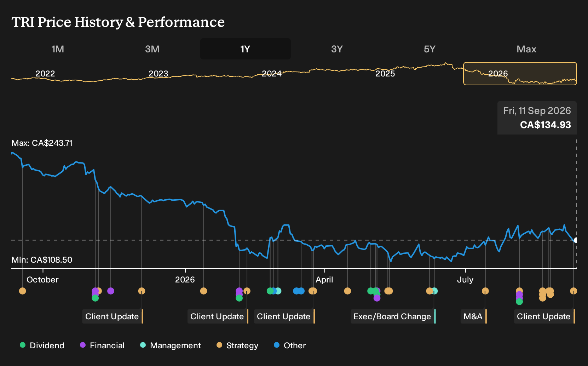Open the M&A event label

(474, 316)
